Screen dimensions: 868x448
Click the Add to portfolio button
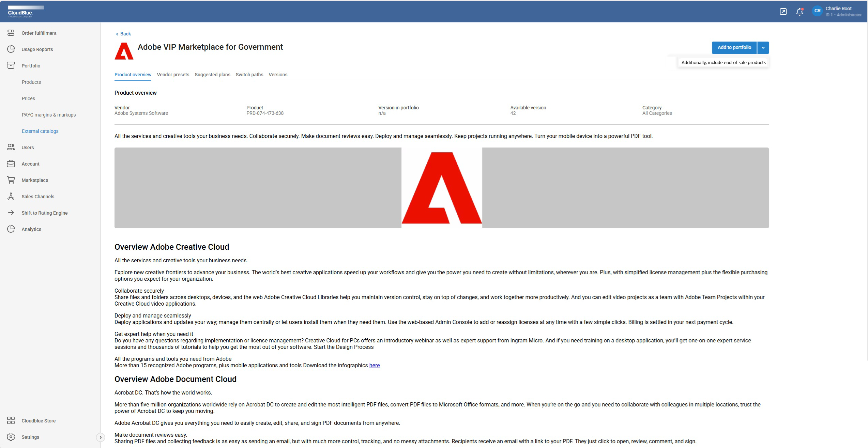click(734, 48)
